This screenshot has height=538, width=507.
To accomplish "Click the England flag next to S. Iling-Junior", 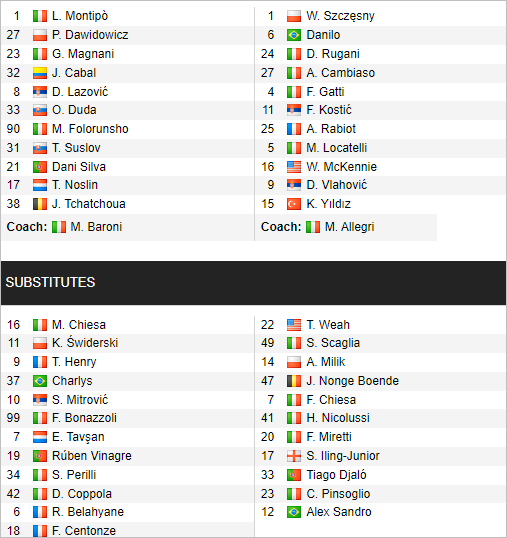I will point(294,456).
